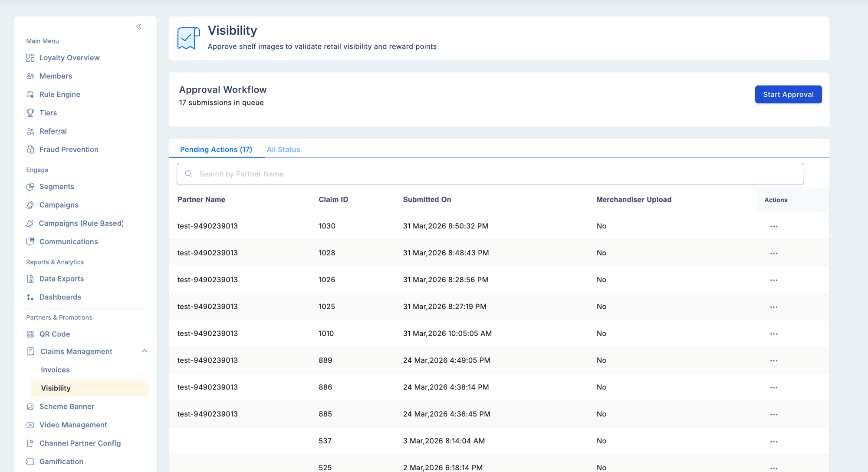Click the Start Approval button
This screenshot has width=868, height=472.
[x=788, y=94]
